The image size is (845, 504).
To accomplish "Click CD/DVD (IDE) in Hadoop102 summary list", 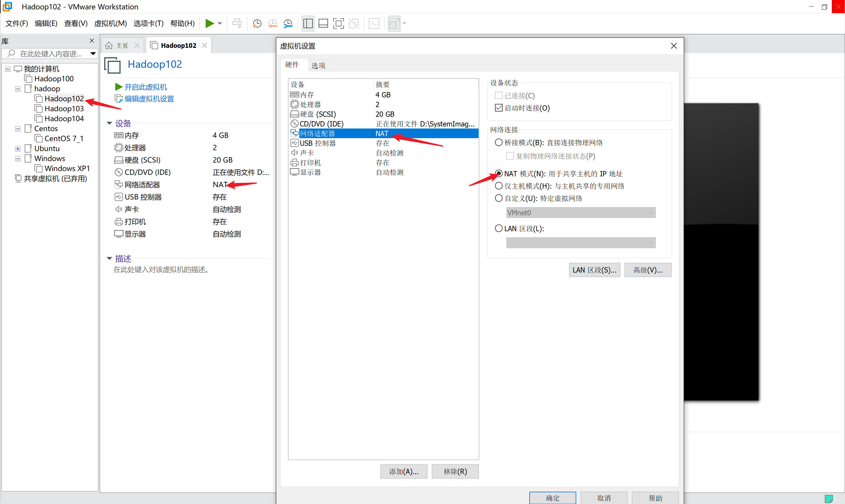I will click(147, 172).
